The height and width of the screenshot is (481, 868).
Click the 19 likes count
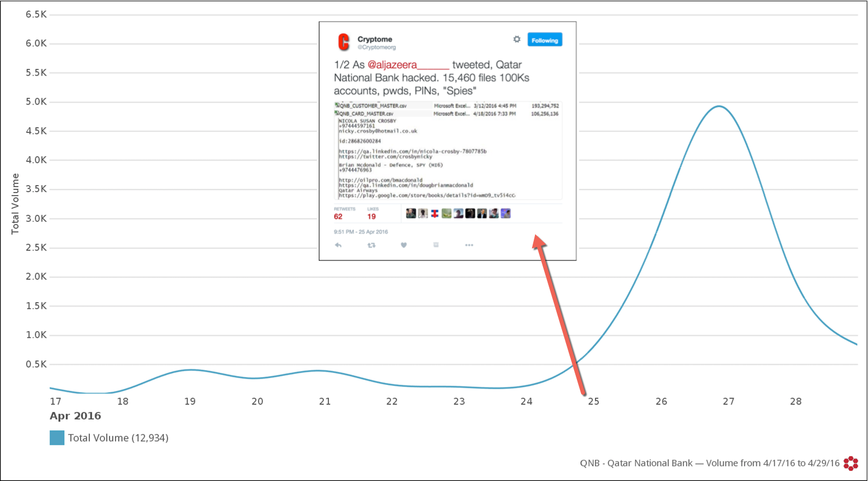point(372,217)
